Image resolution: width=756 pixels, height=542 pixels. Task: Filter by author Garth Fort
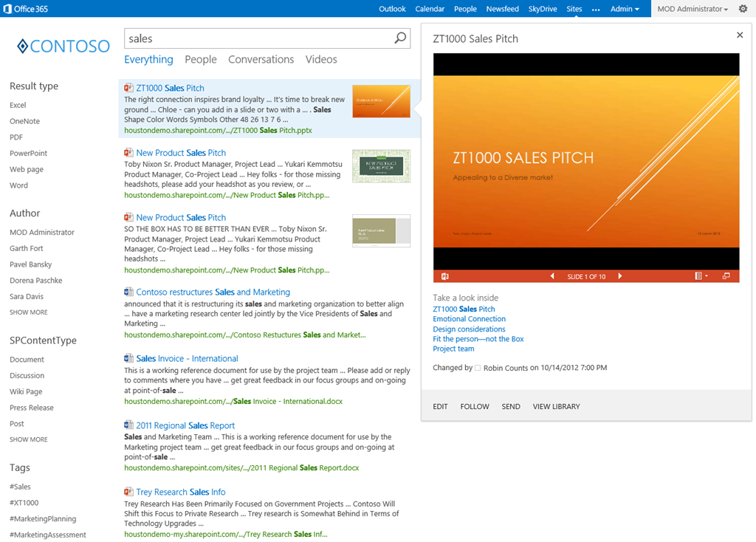[27, 248]
